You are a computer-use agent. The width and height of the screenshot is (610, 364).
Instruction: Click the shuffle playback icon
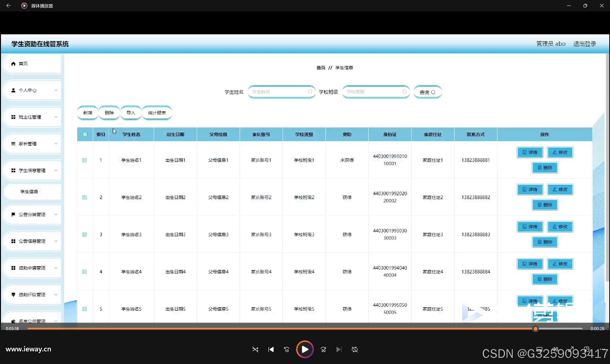click(x=255, y=349)
